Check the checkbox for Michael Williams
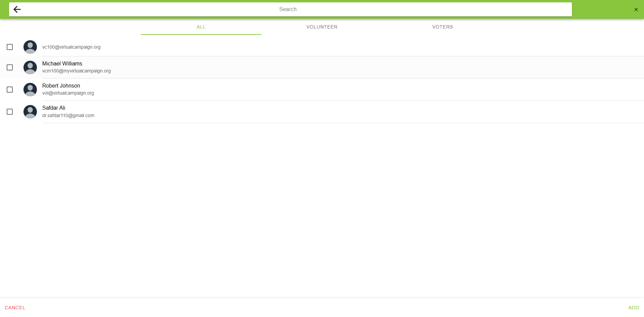Image resolution: width=644 pixels, height=317 pixels. tap(9, 67)
